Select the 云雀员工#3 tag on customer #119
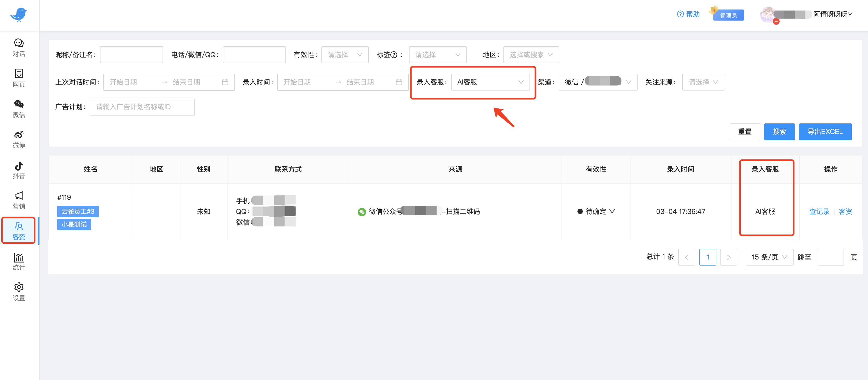The height and width of the screenshot is (380, 868). [78, 211]
